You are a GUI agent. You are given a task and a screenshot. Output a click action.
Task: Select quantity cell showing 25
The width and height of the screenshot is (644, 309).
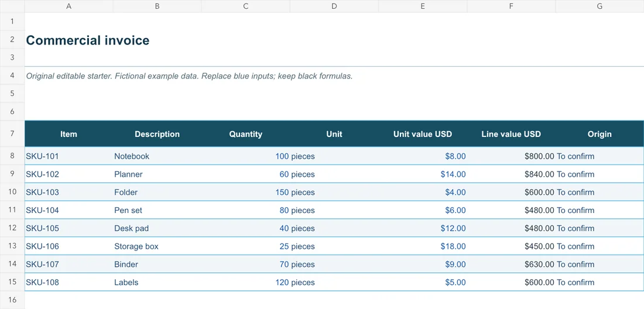click(x=246, y=246)
